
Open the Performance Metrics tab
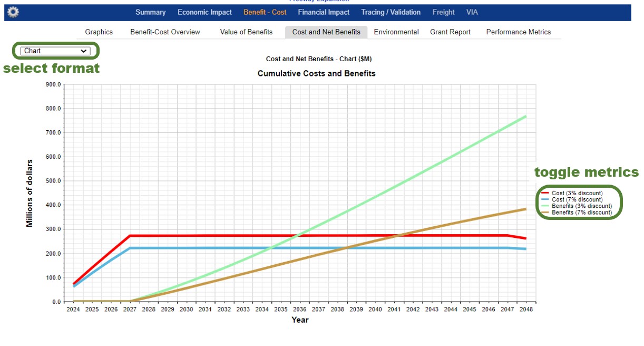(x=518, y=32)
